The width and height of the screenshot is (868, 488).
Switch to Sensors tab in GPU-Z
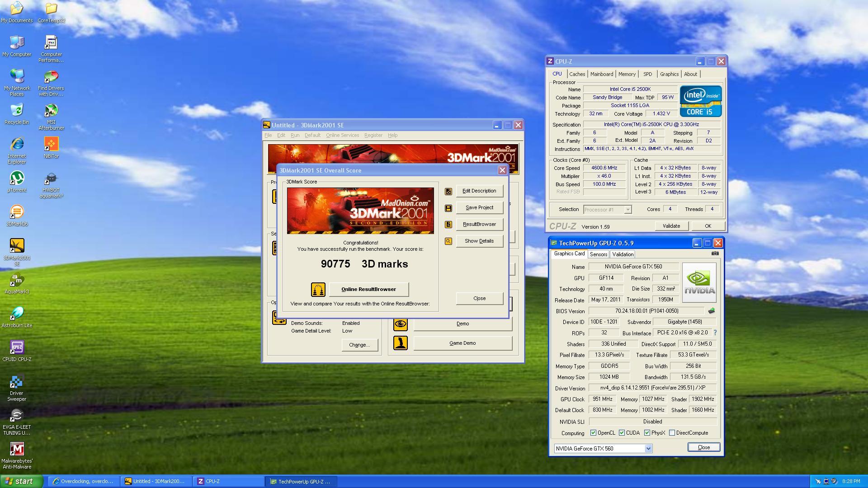[598, 254]
